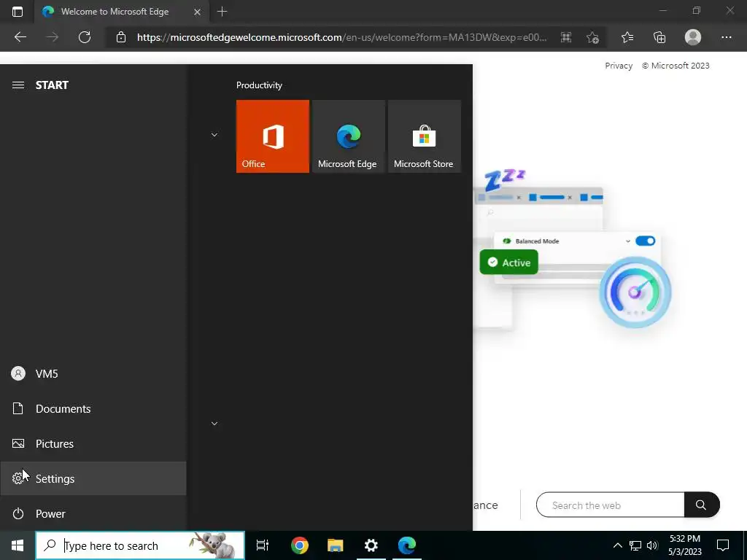Screen dimensions: 747x560
Task: Click the web search magnifier button
Action: point(701,505)
